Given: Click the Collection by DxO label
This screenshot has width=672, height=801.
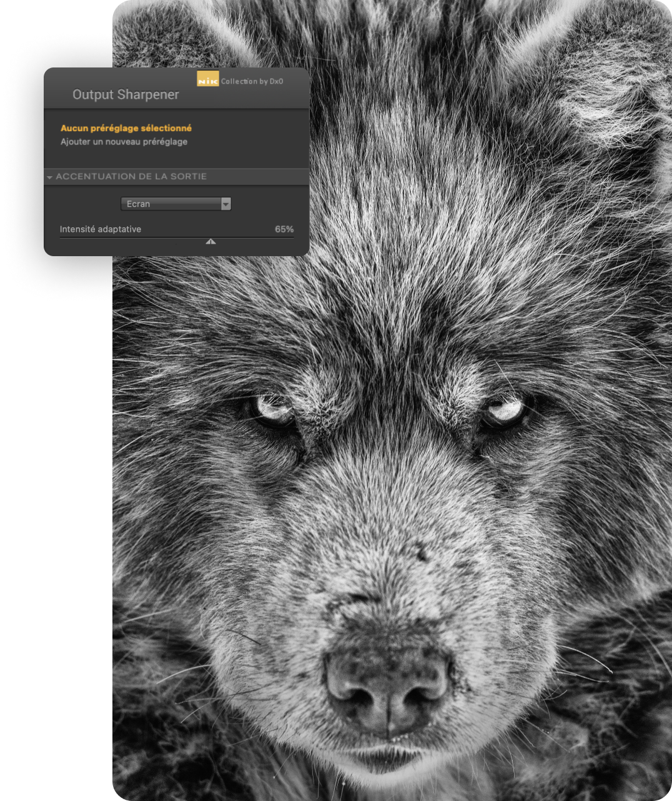Looking at the screenshot, I should coord(252,81).
